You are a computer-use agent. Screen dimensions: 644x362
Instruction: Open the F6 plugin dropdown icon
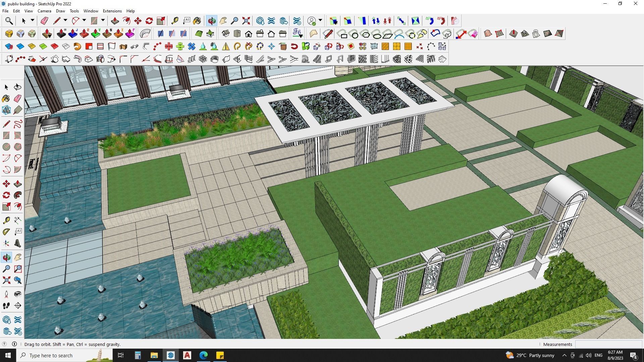[298, 34]
